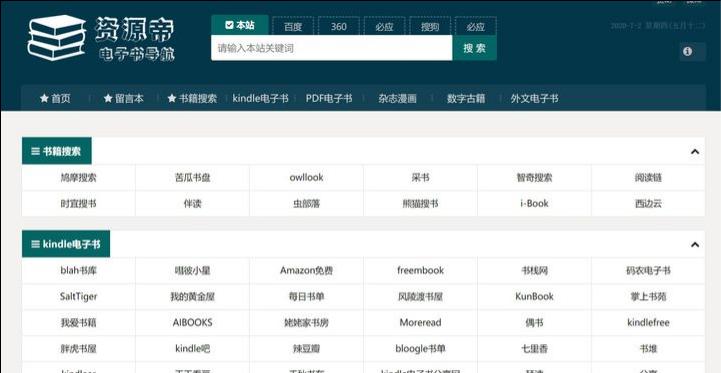721x373 pixels.
Task: Select the 我的黄金屋 entry
Action: tap(192, 297)
